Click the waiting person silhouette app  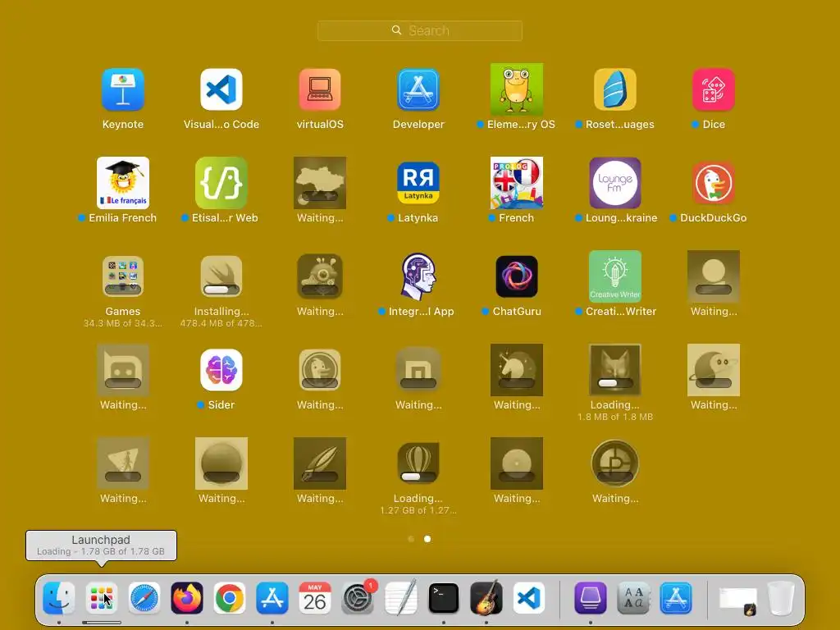click(714, 276)
